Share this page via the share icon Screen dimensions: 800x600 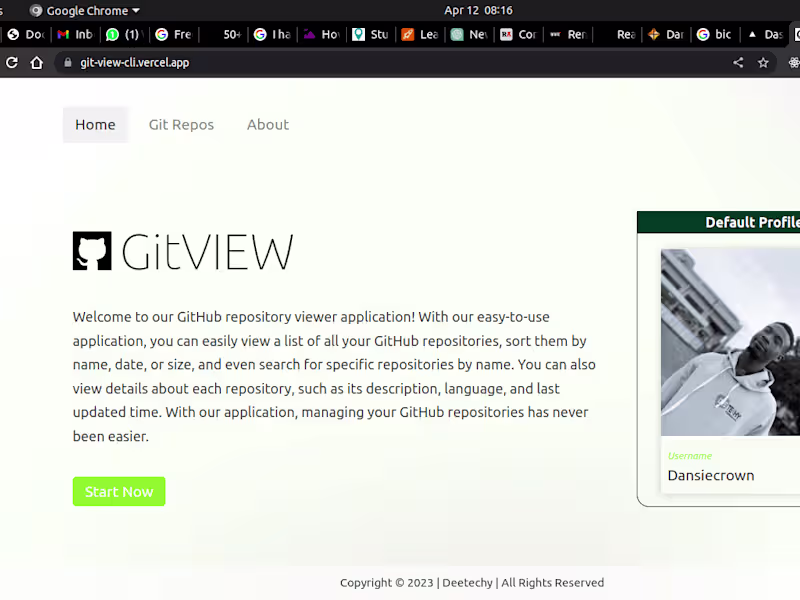click(738, 62)
